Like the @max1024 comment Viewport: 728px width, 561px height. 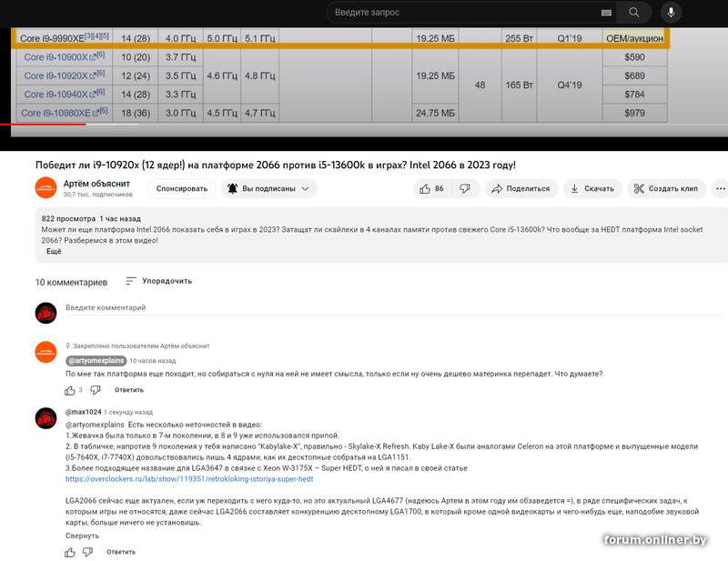coord(70,552)
